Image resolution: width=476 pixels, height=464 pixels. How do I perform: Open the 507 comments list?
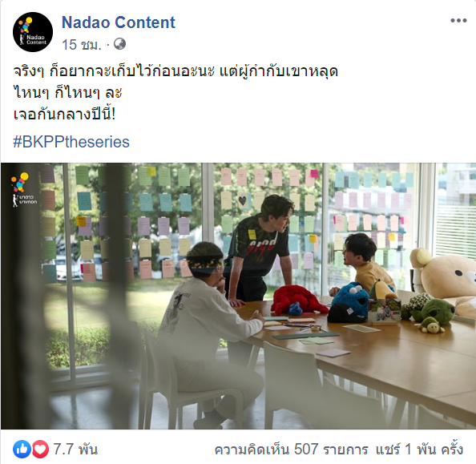(x=291, y=450)
